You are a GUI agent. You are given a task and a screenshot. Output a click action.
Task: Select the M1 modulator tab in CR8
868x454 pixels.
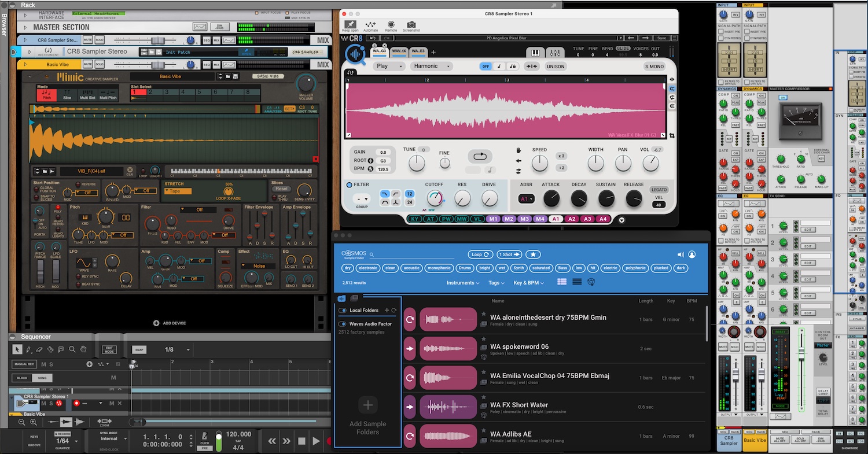point(493,219)
